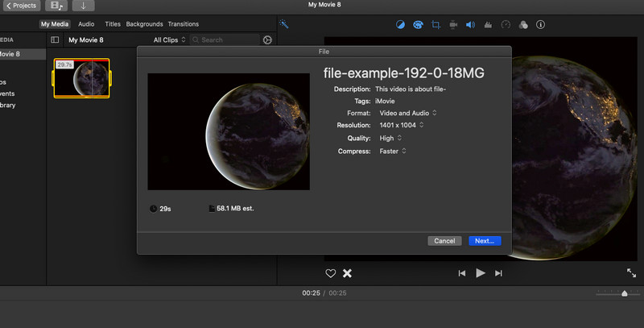The height and width of the screenshot is (328, 644).
Task: Show clip information icon
Action: [540, 25]
